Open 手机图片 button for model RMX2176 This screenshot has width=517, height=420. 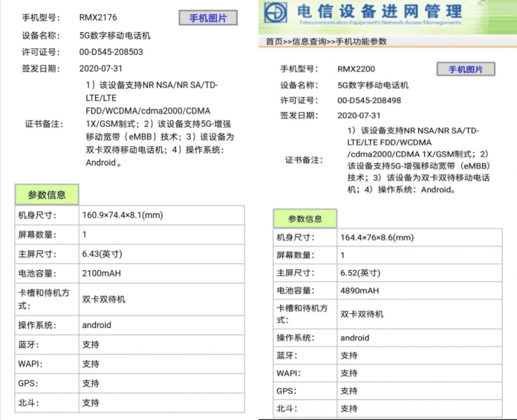pyautogui.click(x=208, y=18)
